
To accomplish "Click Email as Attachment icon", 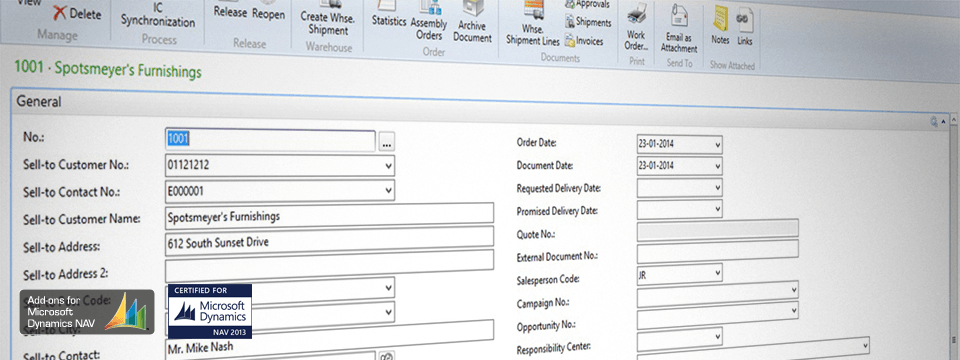I will click(679, 28).
